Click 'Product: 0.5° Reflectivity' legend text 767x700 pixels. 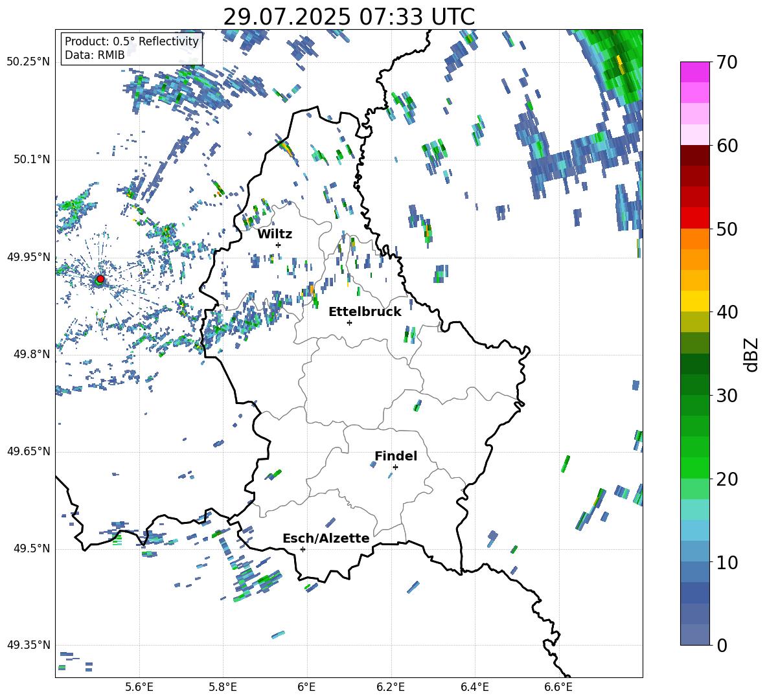click(x=132, y=41)
